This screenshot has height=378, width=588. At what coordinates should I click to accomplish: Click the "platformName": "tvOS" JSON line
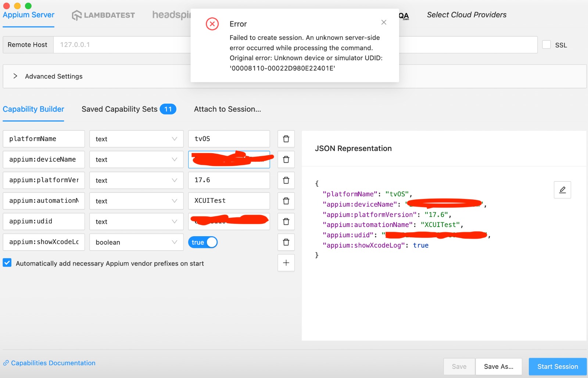point(367,194)
